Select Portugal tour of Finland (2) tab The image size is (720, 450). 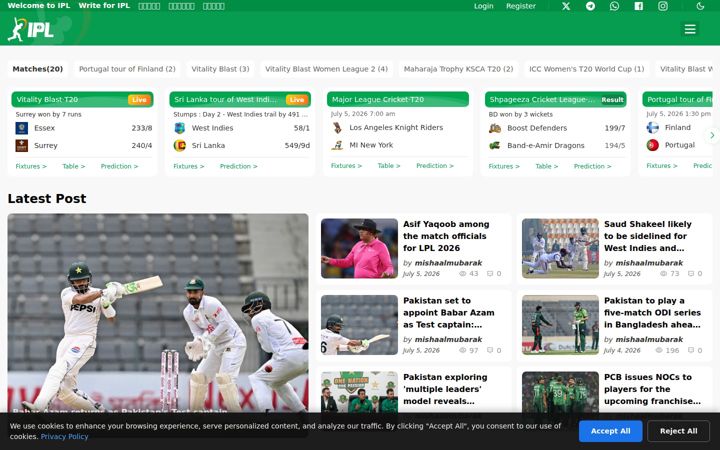click(x=127, y=69)
